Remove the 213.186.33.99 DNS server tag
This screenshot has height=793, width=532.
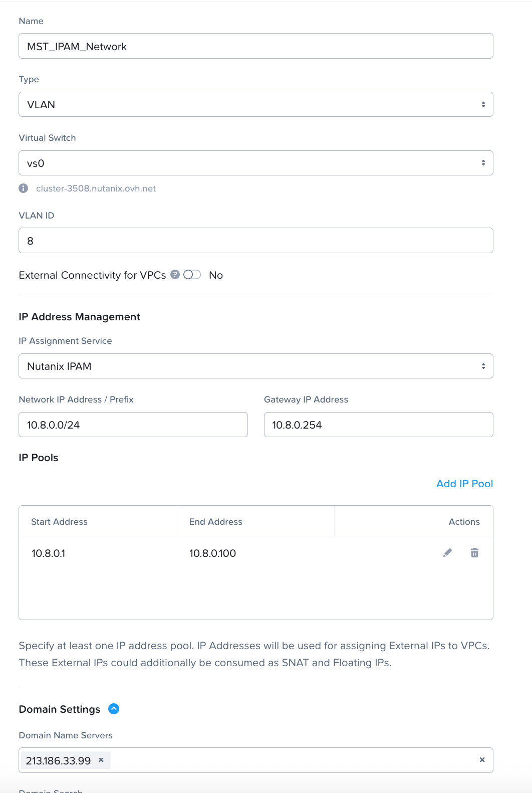[x=101, y=760]
